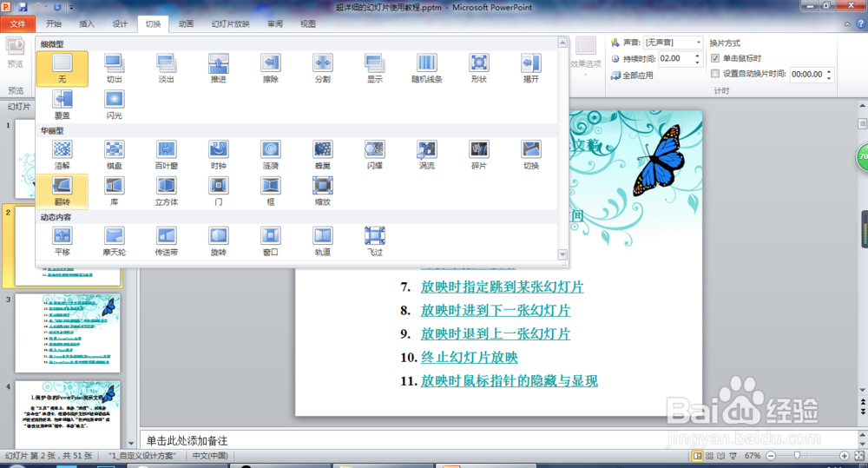This screenshot has width=868, height=468.
Task: Apply the 涟漪 ripple transition
Action: (x=270, y=155)
